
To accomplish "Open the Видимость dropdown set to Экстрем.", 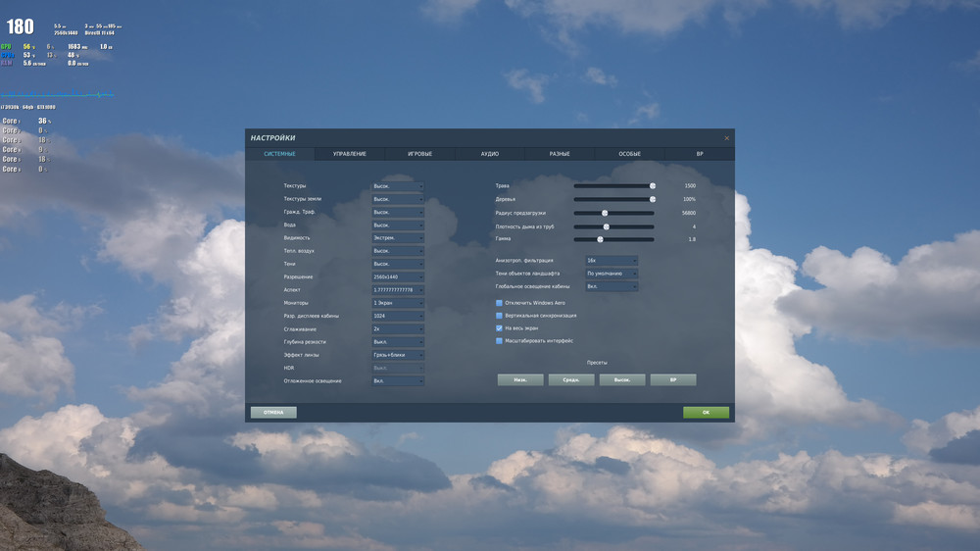I will (x=398, y=238).
